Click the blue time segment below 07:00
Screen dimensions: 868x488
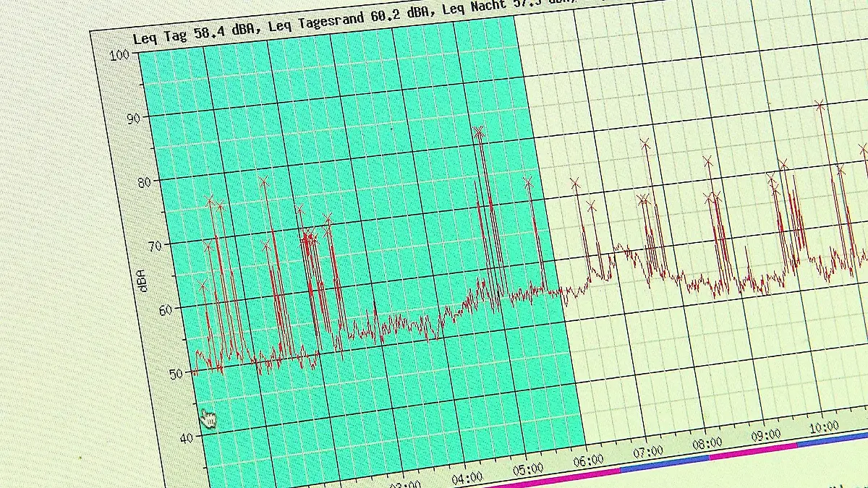[664, 463]
